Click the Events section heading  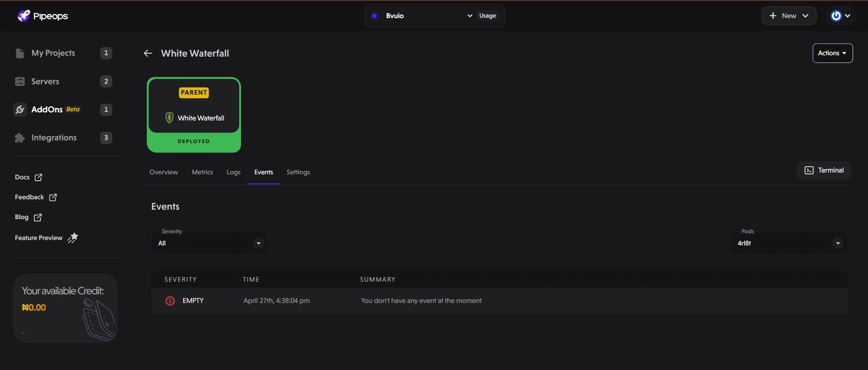tap(165, 207)
